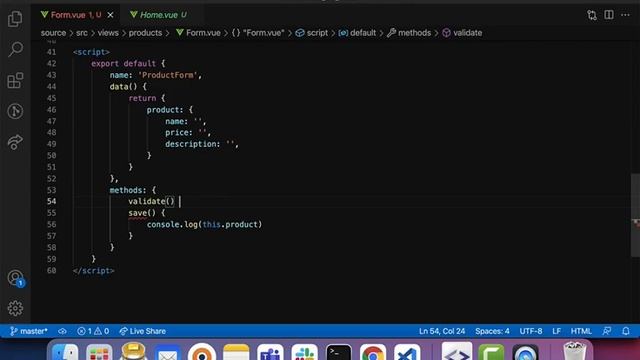Click the feedback icon in status bar
640x360 pixels.
pyautogui.click(x=607, y=331)
